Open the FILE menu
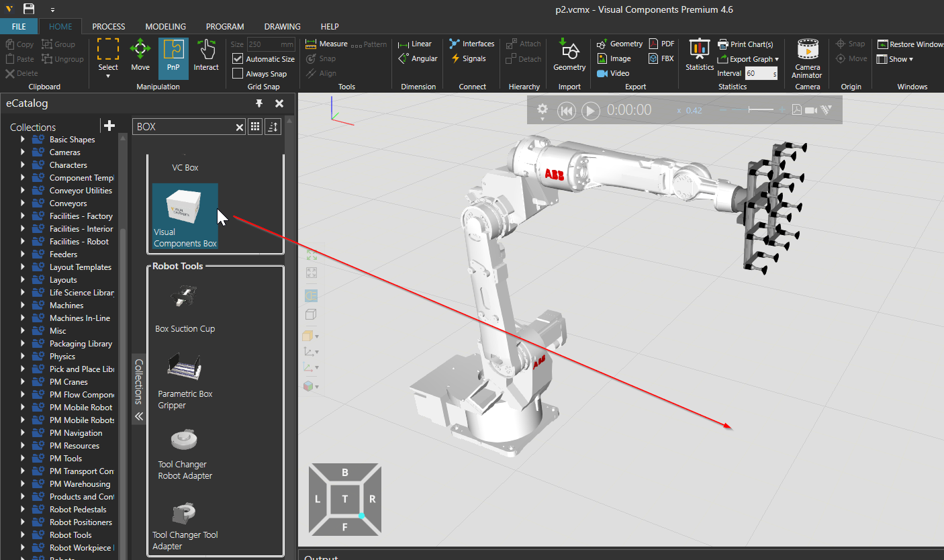 click(19, 26)
